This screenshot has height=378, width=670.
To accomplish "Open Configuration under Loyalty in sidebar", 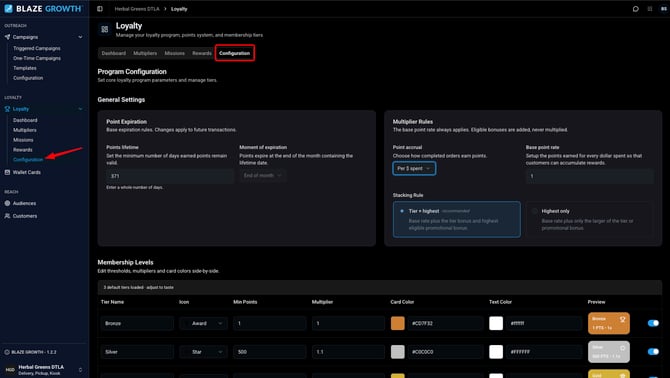I will (x=28, y=160).
